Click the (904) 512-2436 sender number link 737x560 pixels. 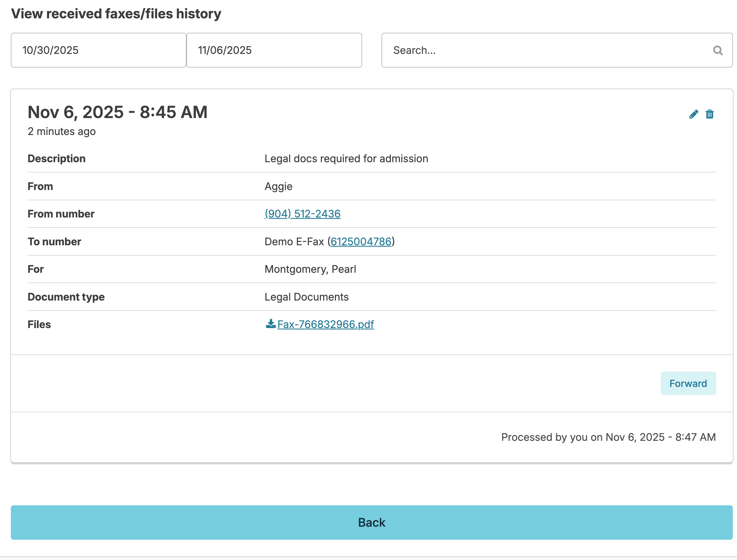tap(302, 214)
